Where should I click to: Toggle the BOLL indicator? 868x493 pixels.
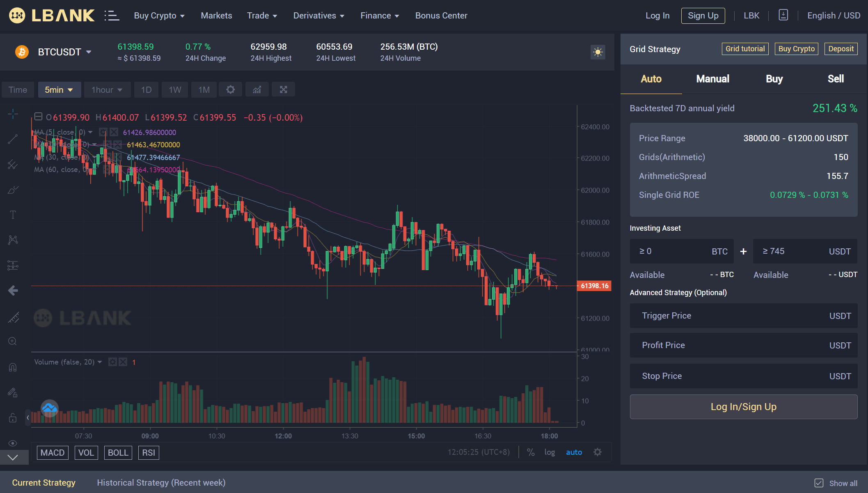(x=118, y=452)
